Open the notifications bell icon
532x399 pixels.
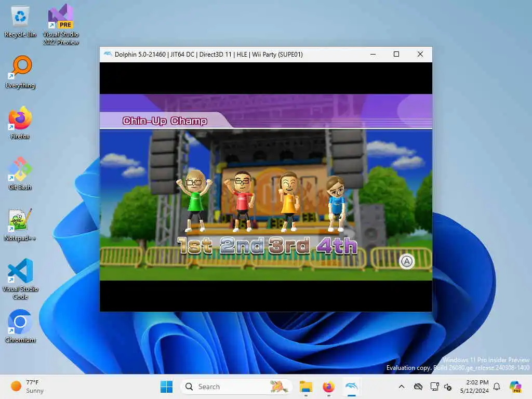tap(497, 387)
